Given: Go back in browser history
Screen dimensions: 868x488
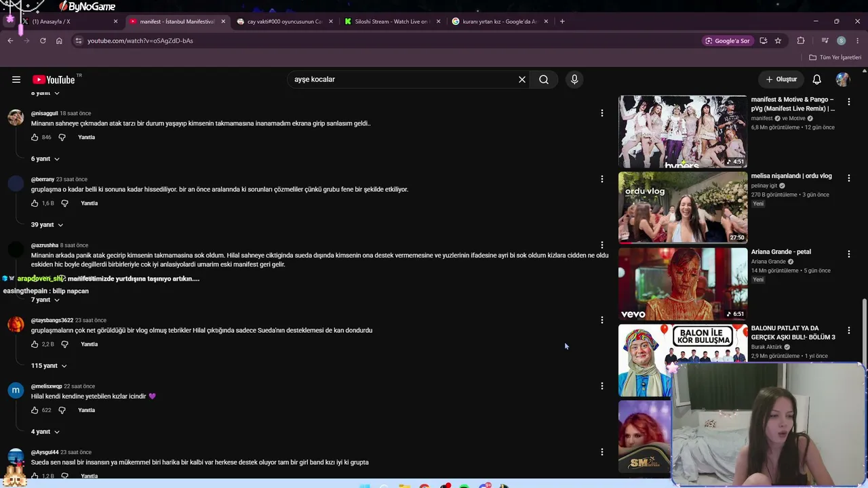Looking at the screenshot, I should pyautogui.click(x=10, y=41).
